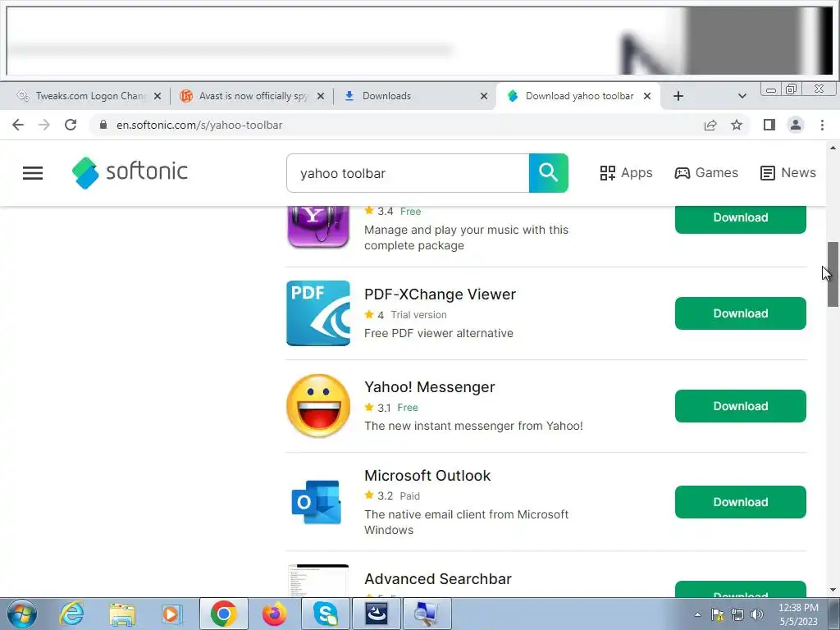
Task: Click the green search magnifier button
Action: pos(548,173)
